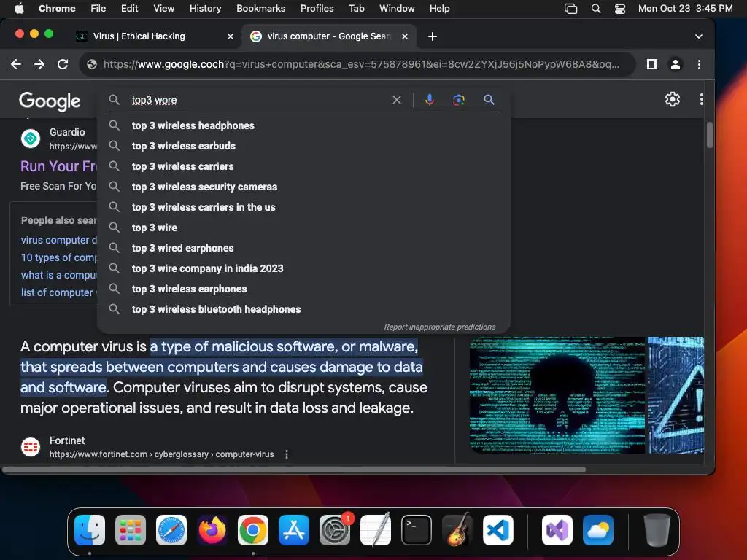747x560 pixels.
Task: Launch Safari from the Dock
Action: click(x=171, y=530)
